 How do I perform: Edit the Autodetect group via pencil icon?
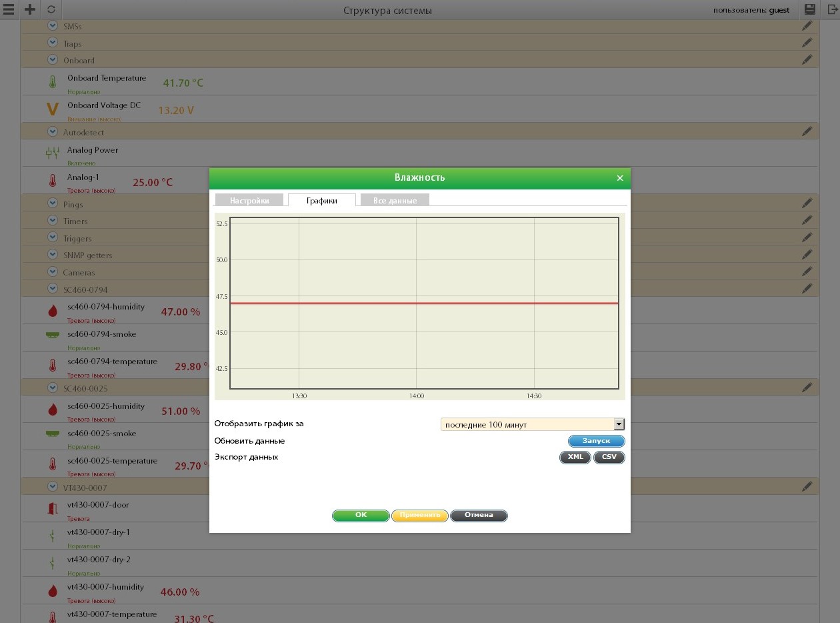click(807, 131)
